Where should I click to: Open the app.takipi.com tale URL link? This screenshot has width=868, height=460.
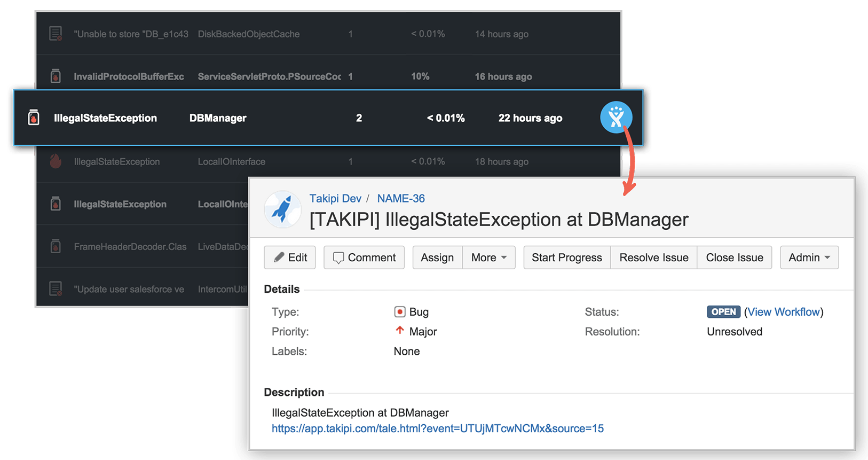click(x=438, y=428)
